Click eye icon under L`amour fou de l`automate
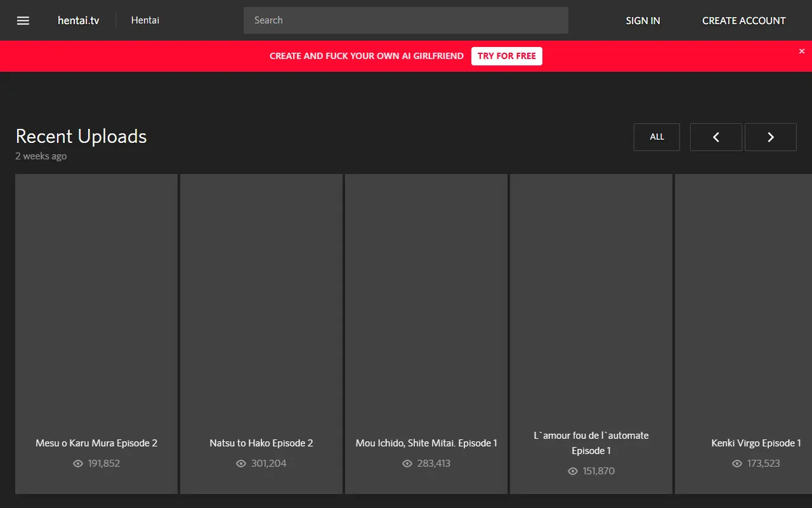The image size is (812, 508). coord(573,471)
